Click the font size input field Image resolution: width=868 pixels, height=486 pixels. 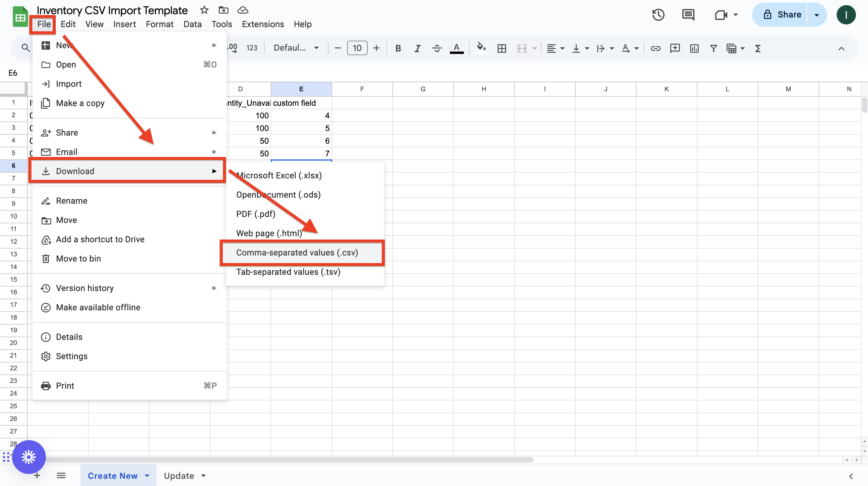point(357,48)
